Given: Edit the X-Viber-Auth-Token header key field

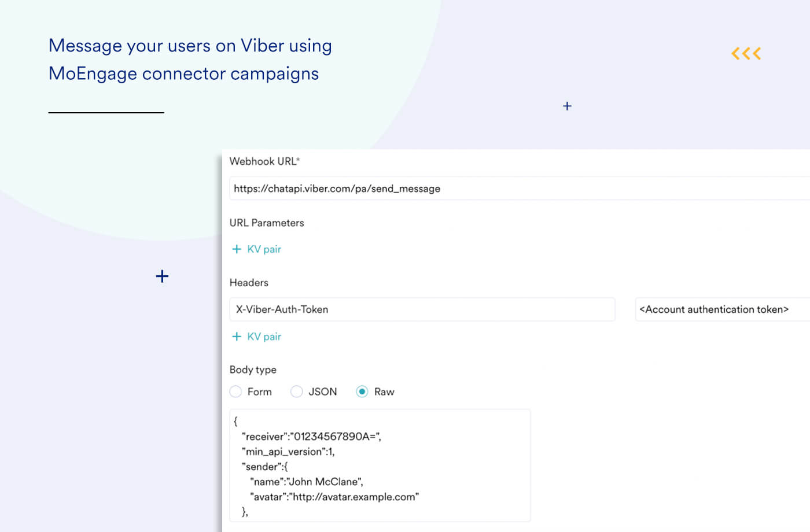Looking at the screenshot, I should (422, 309).
